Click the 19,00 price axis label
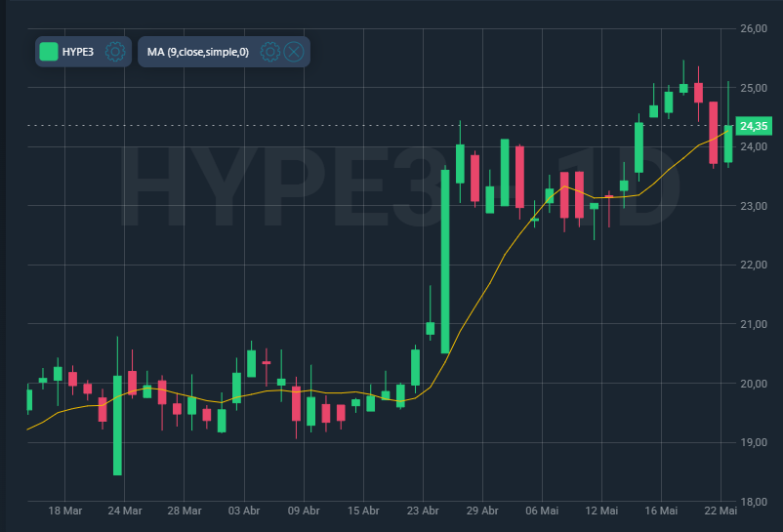 point(754,442)
